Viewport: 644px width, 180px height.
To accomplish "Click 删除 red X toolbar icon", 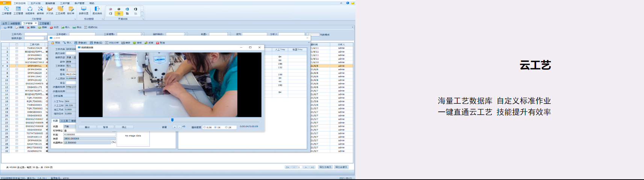I will coord(28,27).
